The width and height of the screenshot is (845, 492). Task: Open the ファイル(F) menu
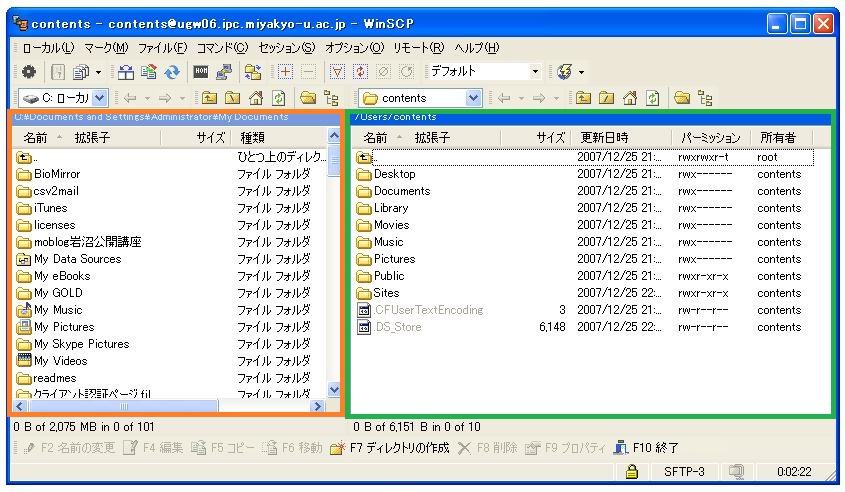click(x=163, y=48)
